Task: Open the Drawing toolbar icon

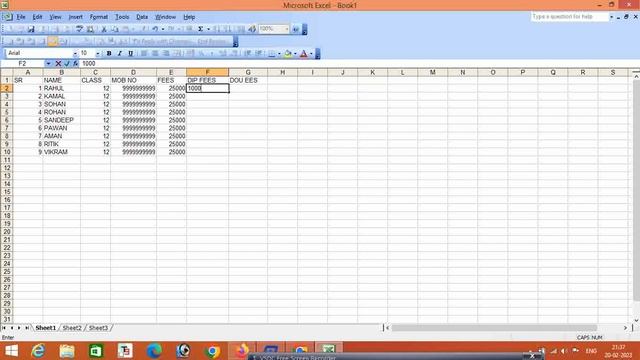Action: 252,29
